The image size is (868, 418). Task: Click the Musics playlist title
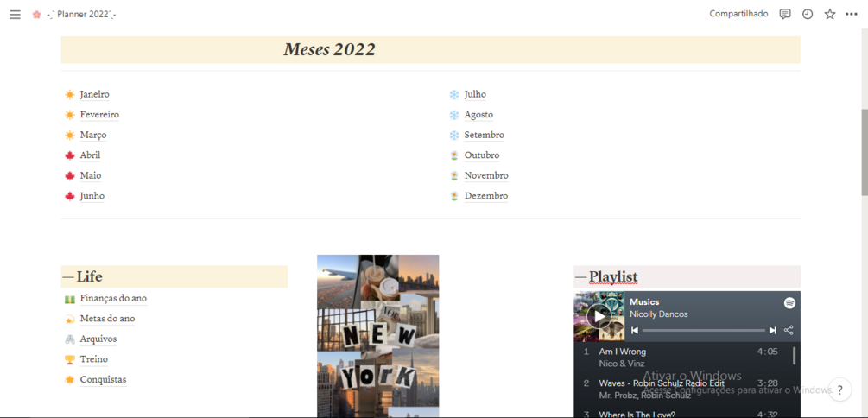[644, 302]
